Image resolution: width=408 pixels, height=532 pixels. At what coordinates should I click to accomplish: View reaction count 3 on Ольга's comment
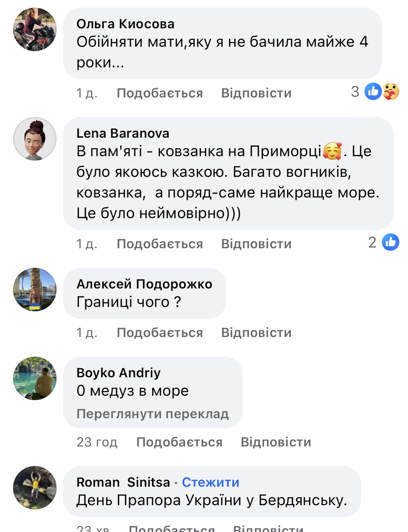point(355,91)
